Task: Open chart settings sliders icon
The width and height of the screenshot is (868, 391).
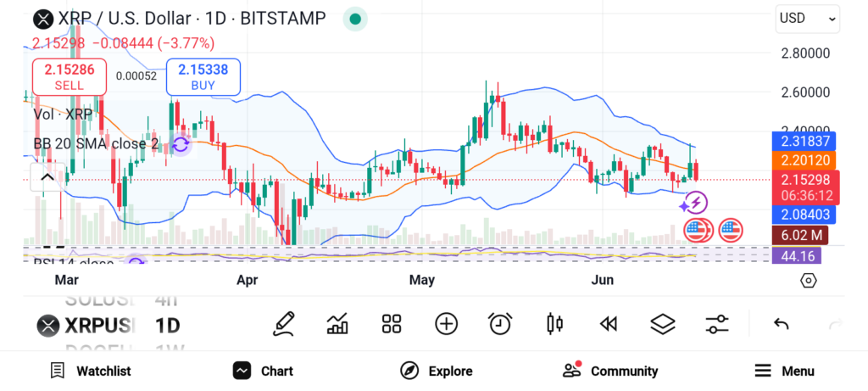Action: coord(717,323)
